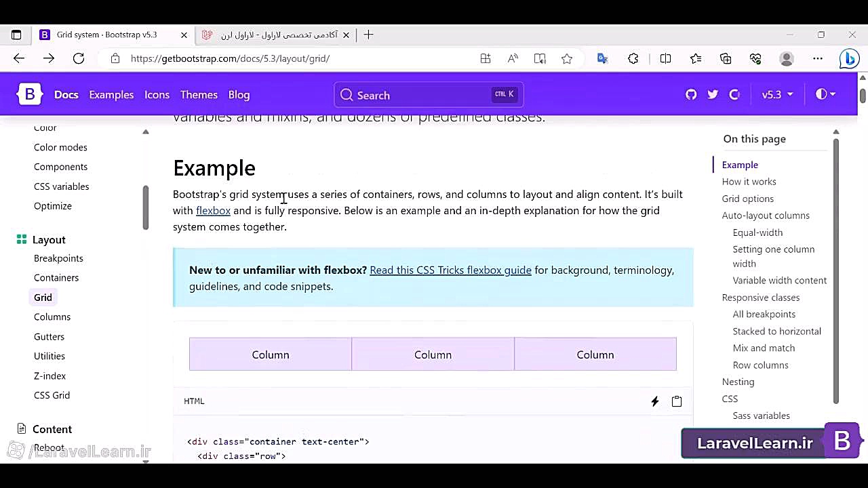
Task: Open Breakpoints in sidebar
Action: tap(58, 258)
